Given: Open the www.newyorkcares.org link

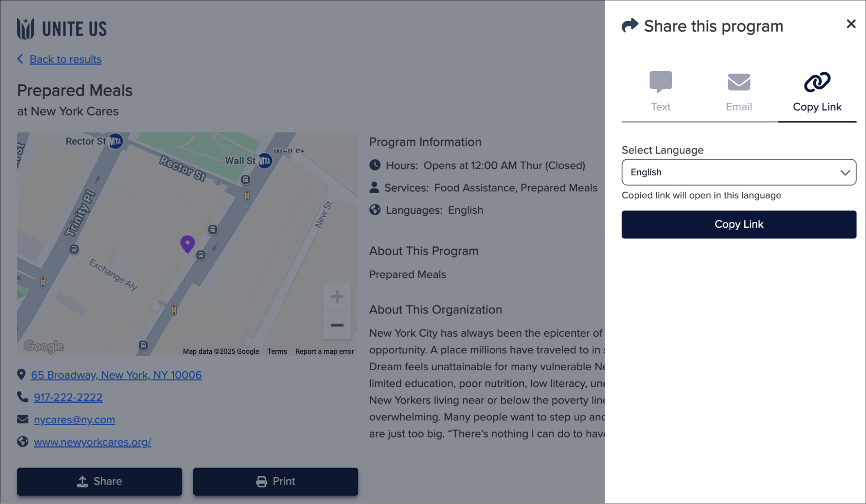Looking at the screenshot, I should tap(92, 442).
